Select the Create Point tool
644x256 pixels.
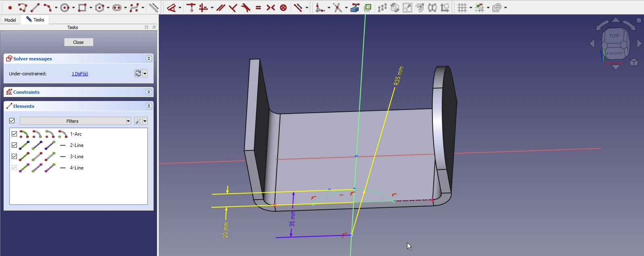[x=10, y=8]
